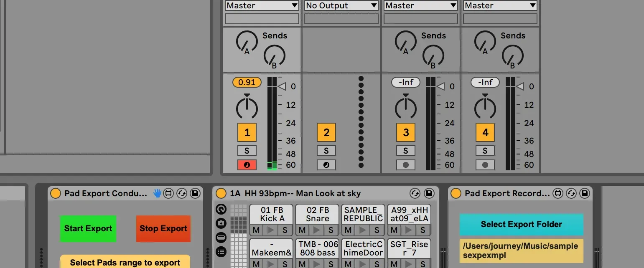Image resolution: width=644 pixels, height=268 pixels.
Task: Turn off the Pad Export Conductor device
Action: point(56,193)
